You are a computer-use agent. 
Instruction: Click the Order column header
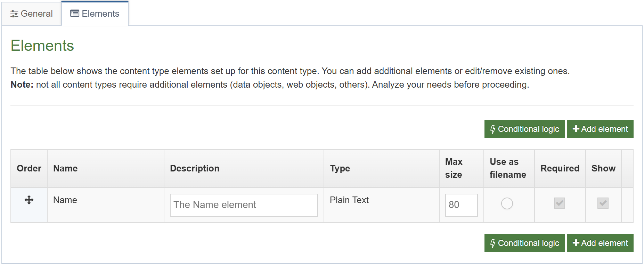pos(29,168)
